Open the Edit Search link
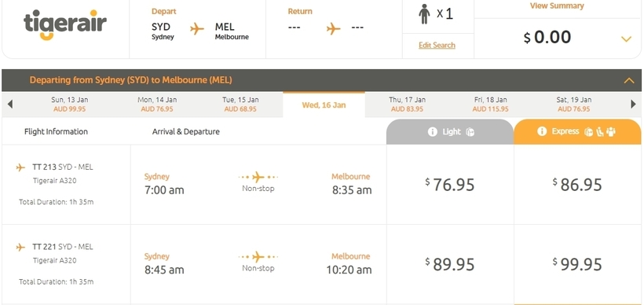The height and width of the screenshot is (305, 644). click(x=437, y=46)
